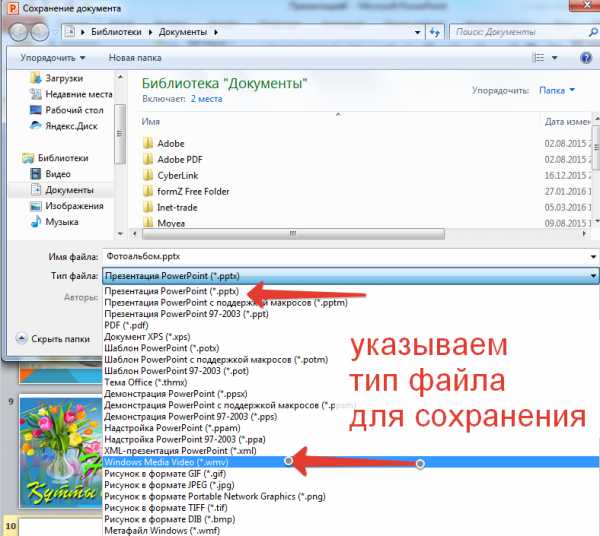Choose Надстройка PowerPoint 97-2003 (*.ppa)

pyautogui.click(x=185, y=440)
